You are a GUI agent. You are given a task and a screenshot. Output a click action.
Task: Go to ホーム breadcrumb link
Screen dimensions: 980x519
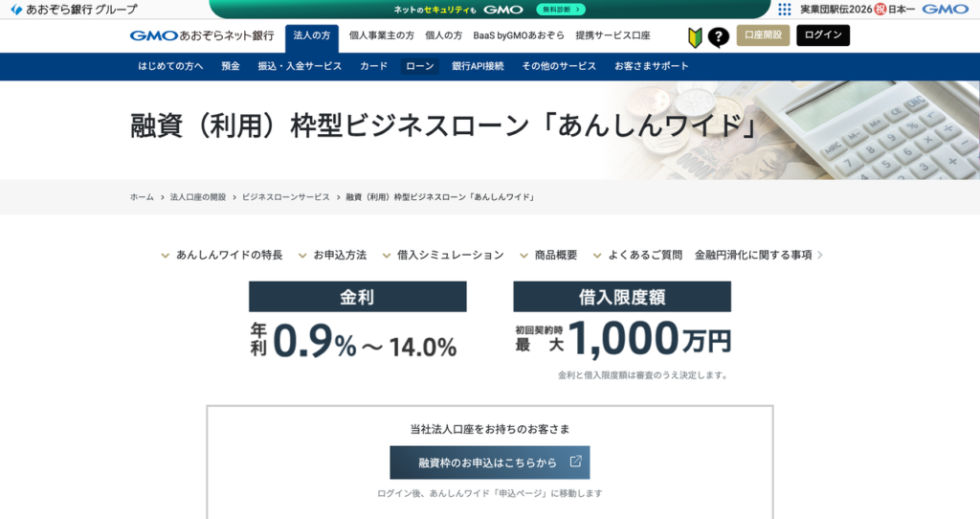142,197
